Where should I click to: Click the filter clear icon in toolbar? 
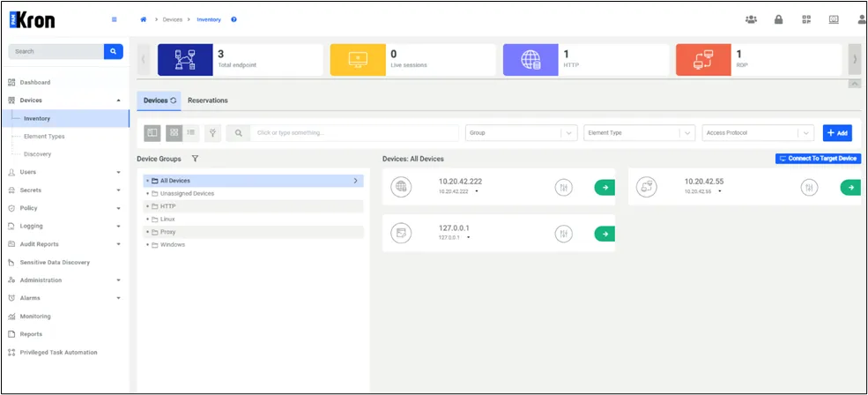click(x=212, y=133)
